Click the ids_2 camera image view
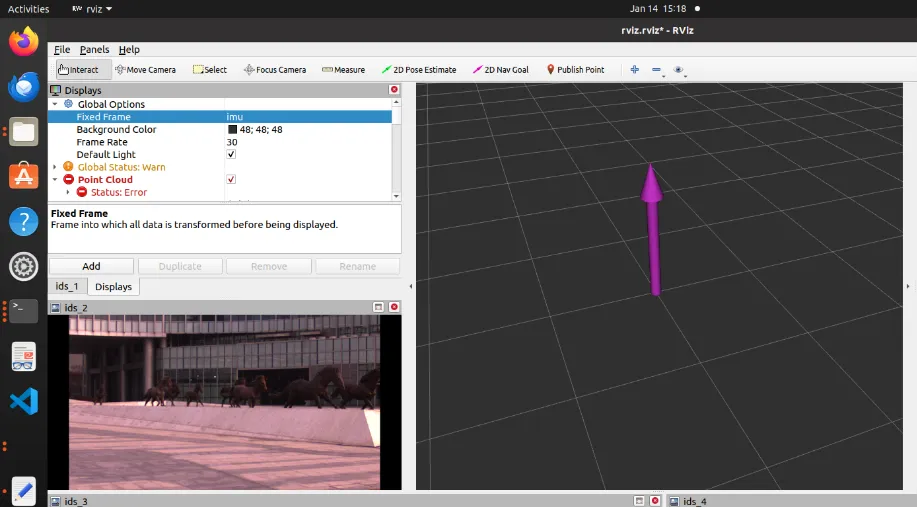918x507 pixels. 224,402
